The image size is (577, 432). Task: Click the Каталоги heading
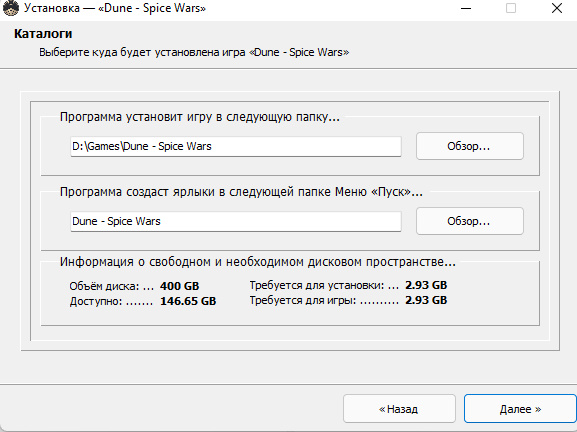point(43,34)
